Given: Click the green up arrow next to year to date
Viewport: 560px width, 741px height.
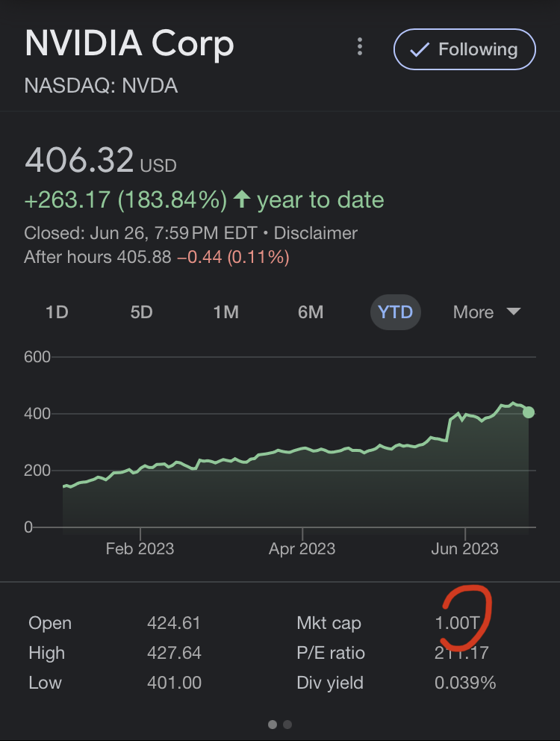Looking at the screenshot, I should pyautogui.click(x=241, y=199).
